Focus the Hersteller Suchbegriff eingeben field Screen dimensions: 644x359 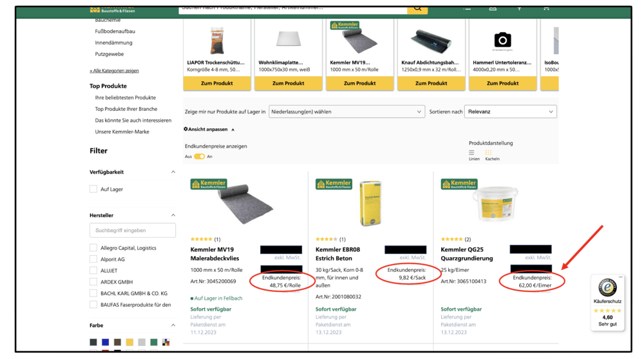[x=133, y=230]
